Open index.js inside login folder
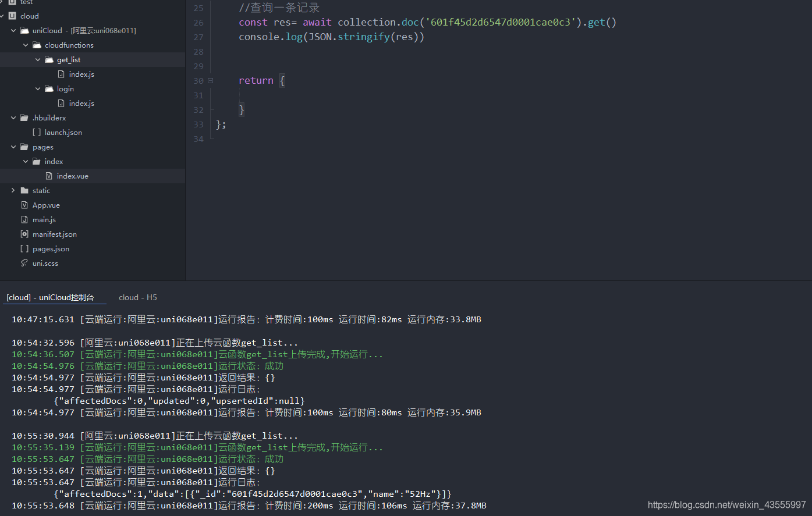 [81, 104]
